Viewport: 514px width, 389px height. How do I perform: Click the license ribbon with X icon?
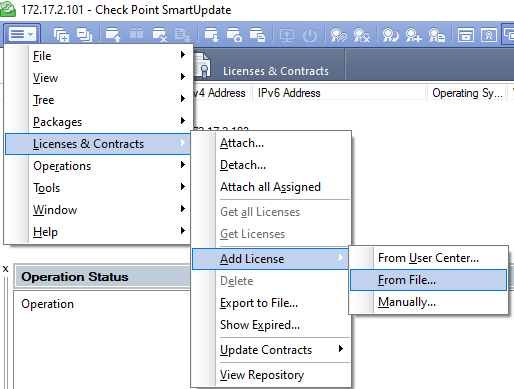[x=362, y=34]
